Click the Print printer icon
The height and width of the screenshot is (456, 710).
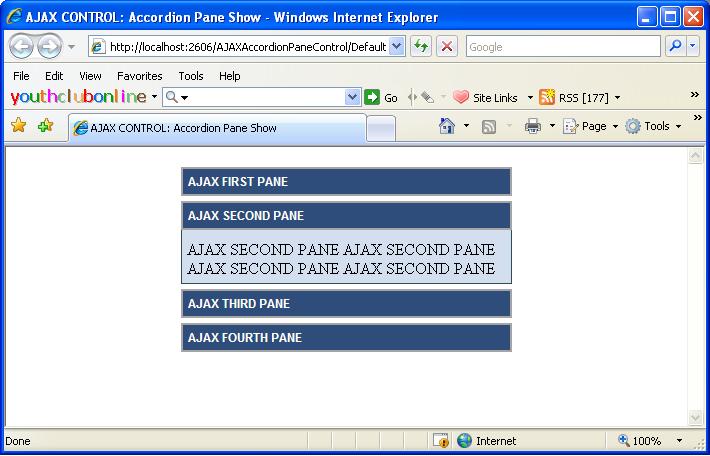(x=532, y=126)
